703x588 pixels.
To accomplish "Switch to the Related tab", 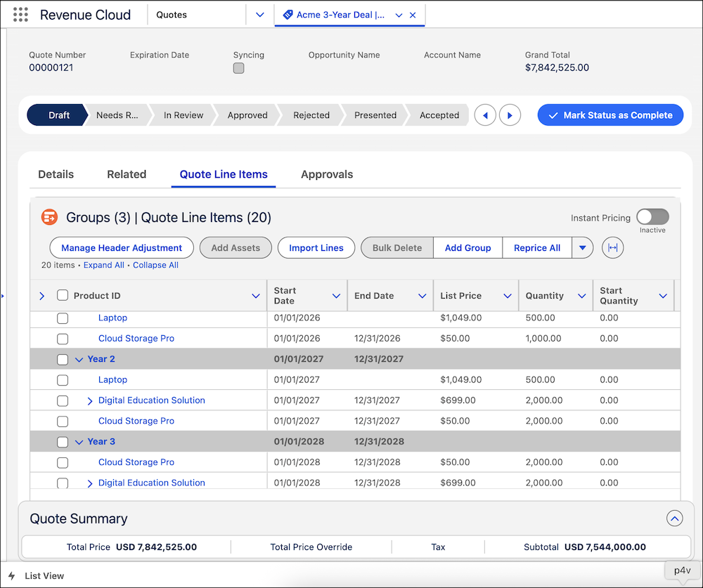I will 127,174.
